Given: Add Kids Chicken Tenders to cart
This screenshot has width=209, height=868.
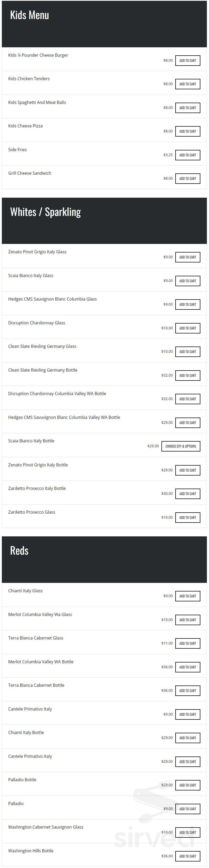Looking at the screenshot, I should (x=187, y=84).
